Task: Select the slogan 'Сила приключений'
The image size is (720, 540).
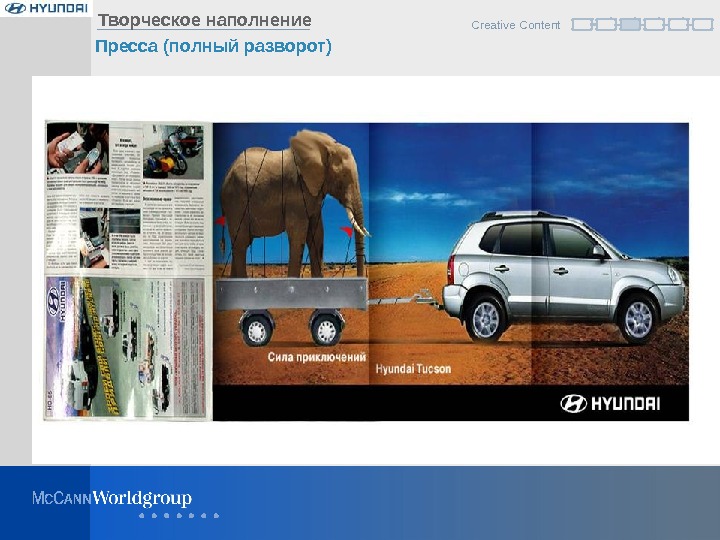Action: [x=317, y=357]
